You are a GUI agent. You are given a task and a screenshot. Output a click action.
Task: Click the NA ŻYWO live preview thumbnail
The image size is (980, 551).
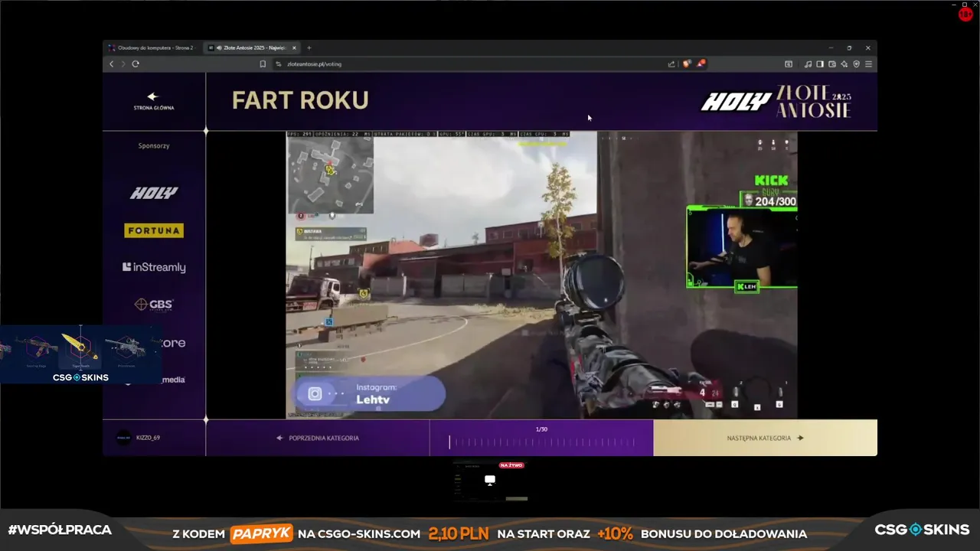click(490, 481)
